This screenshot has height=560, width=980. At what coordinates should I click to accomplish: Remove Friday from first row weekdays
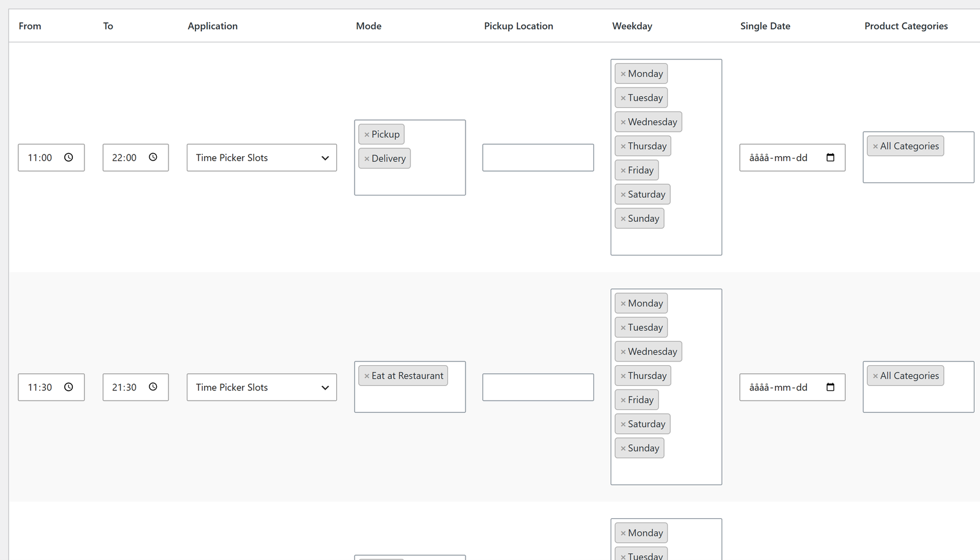point(623,171)
